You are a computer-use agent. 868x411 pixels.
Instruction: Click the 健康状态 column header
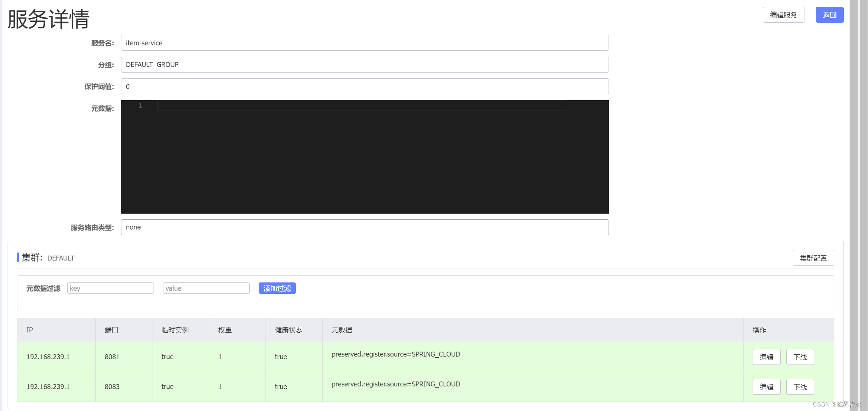coord(294,330)
